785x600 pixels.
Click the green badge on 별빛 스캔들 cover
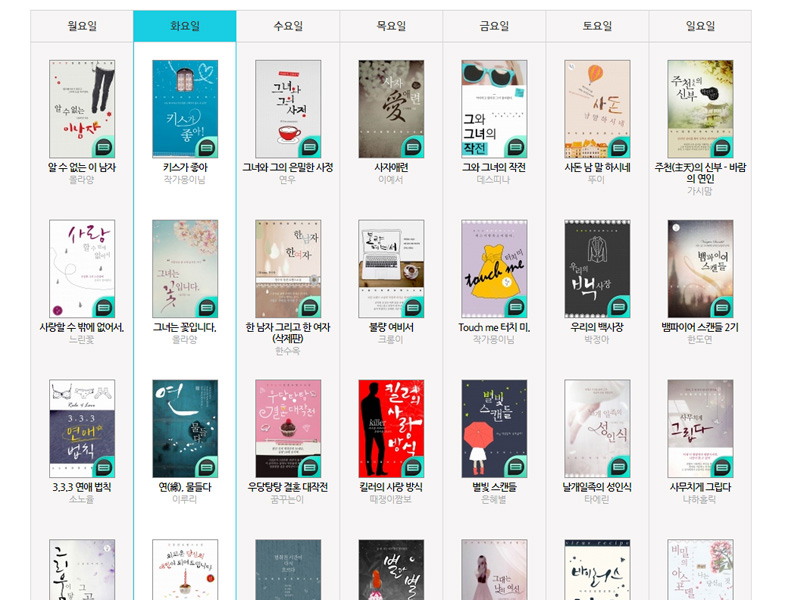pos(515,467)
